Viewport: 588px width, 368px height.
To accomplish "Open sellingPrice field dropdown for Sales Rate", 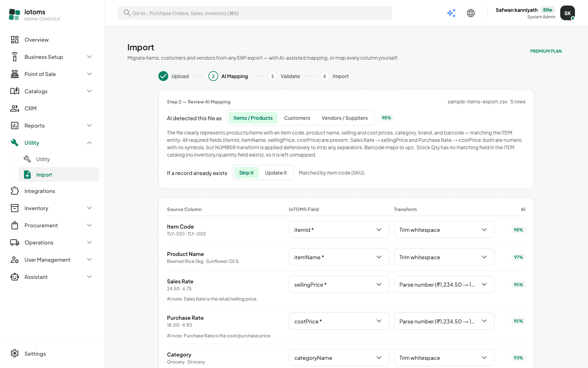I will click(339, 285).
